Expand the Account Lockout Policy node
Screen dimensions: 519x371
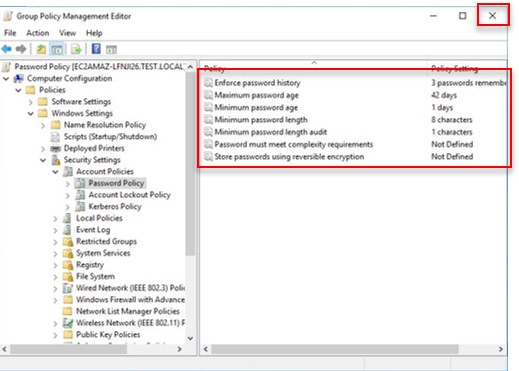(x=68, y=195)
